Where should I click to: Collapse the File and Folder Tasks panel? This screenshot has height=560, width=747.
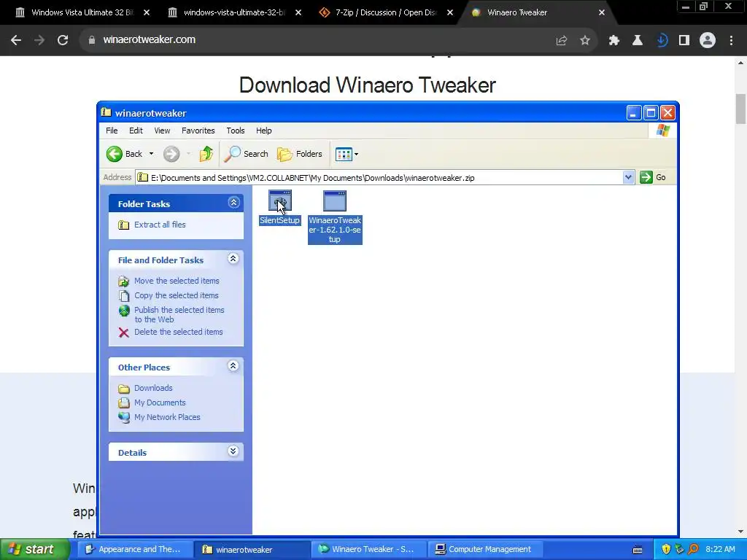coord(233,259)
